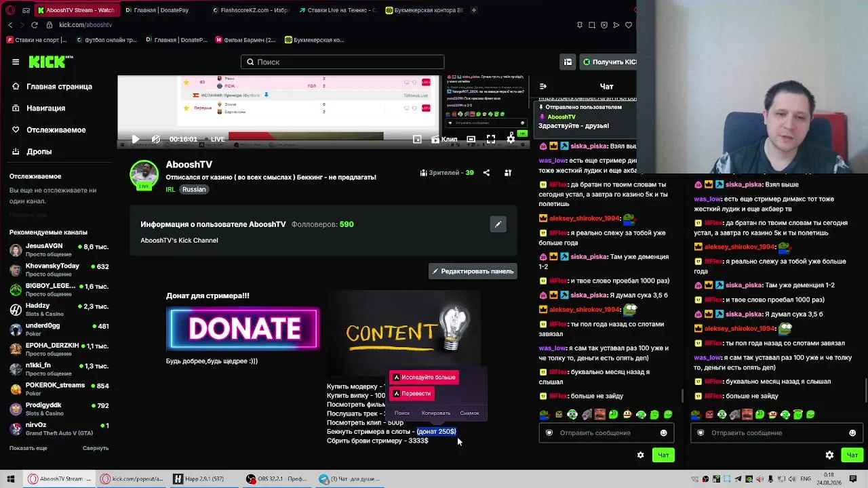Open Haddzy recommended channel
This screenshot has height=488, width=868.
[59, 310]
